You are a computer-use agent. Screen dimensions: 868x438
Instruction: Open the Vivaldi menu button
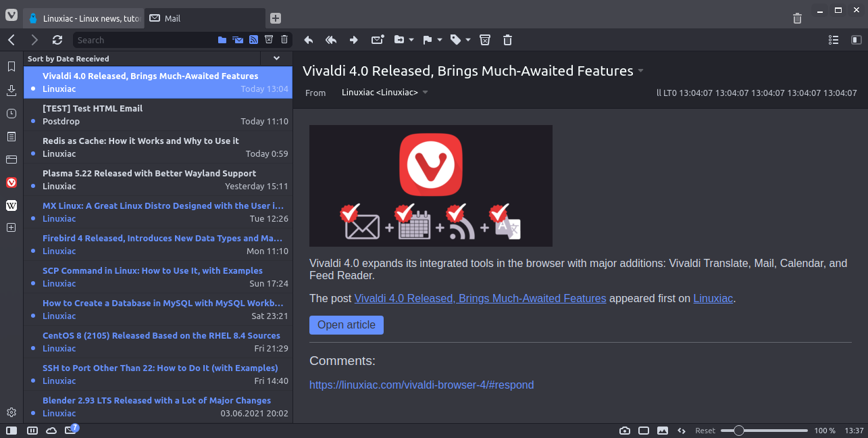click(x=11, y=15)
